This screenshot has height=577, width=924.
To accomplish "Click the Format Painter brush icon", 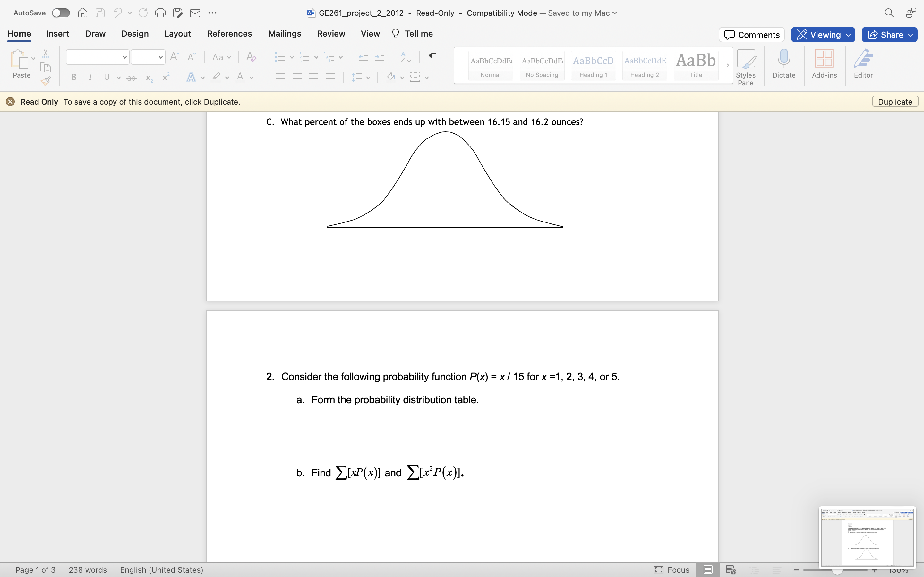I will (46, 81).
